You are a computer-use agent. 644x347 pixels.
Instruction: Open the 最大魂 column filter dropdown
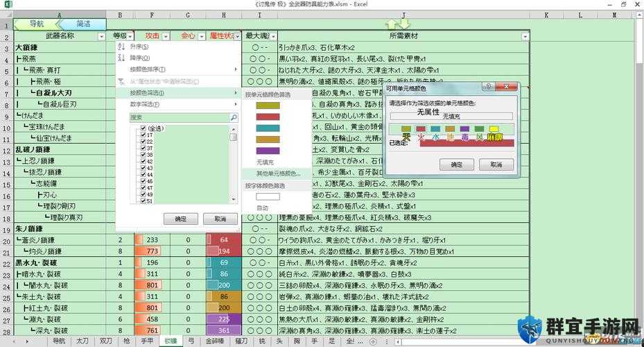[x=274, y=36]
